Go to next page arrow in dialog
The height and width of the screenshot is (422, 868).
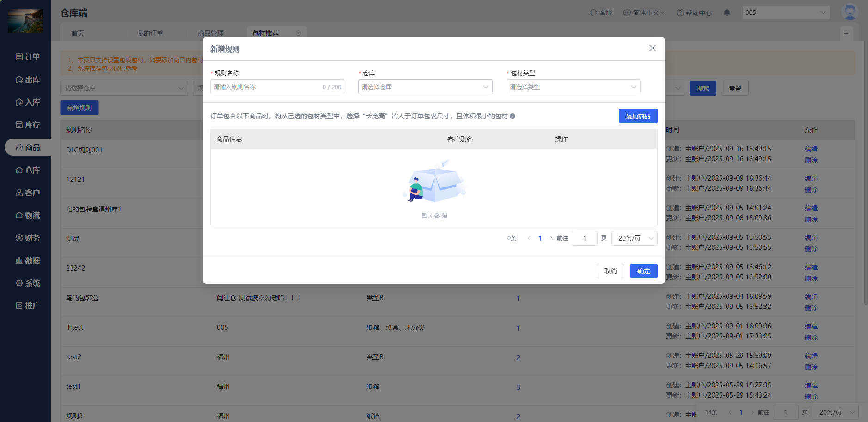pyautogui.click(x=551, y=239)
